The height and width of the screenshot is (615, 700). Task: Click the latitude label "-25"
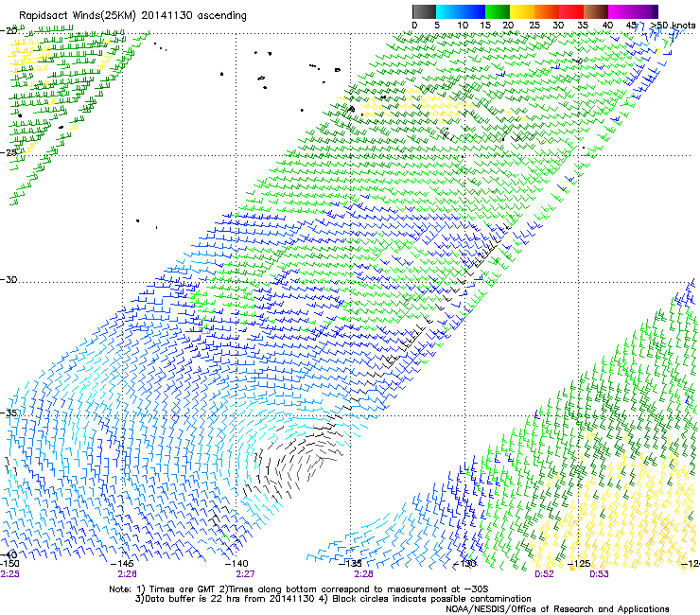click(9, 152)
